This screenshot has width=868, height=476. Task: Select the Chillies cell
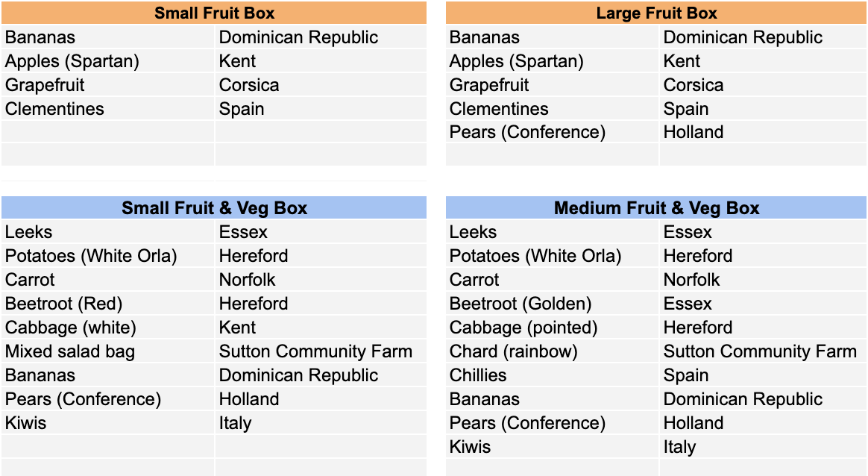click(552, 375)
